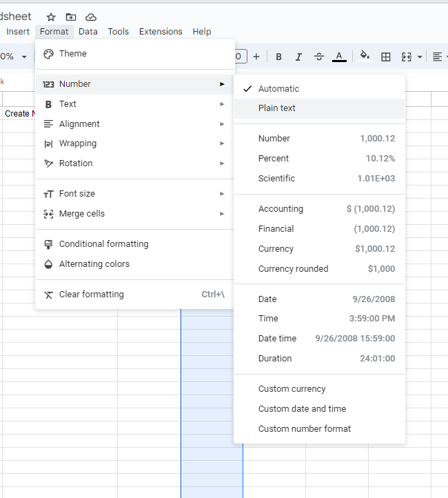
Task: Toggle italic formatting in toolbar
Action: tap(298, 57)
